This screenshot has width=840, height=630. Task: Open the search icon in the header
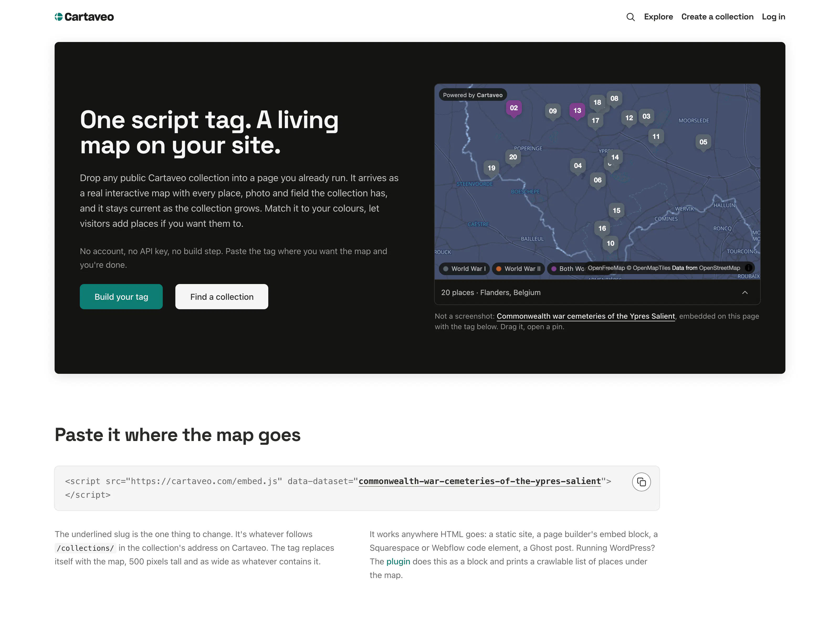(x=630, y=17)
